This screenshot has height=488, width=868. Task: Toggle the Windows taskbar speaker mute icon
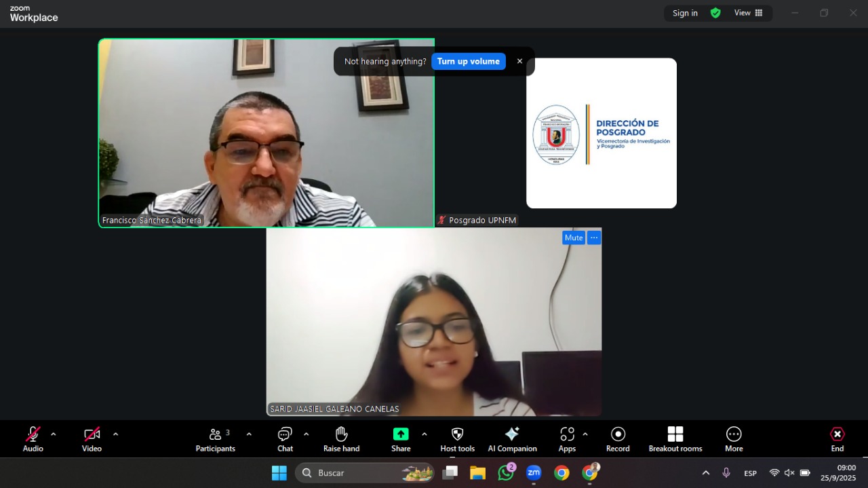point(789,473)
